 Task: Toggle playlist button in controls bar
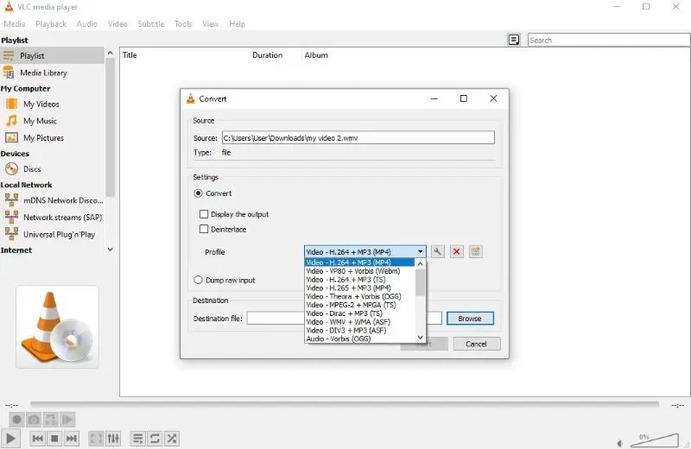coord(137,438)
